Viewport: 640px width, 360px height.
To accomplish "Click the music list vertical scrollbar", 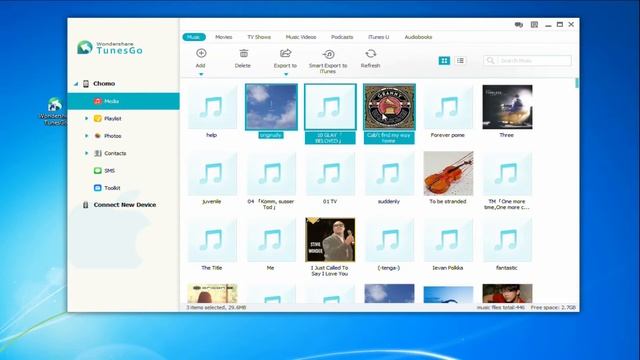I will point(577,83).
